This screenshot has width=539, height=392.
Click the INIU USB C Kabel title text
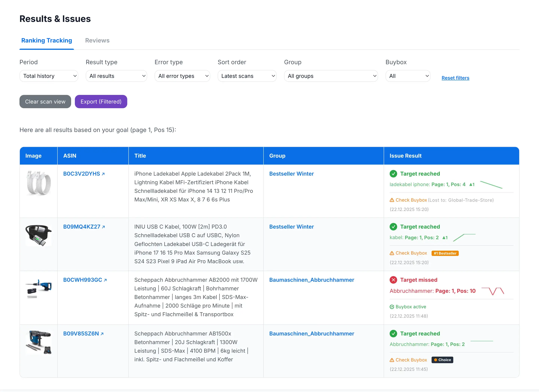[x=192, y=244]
